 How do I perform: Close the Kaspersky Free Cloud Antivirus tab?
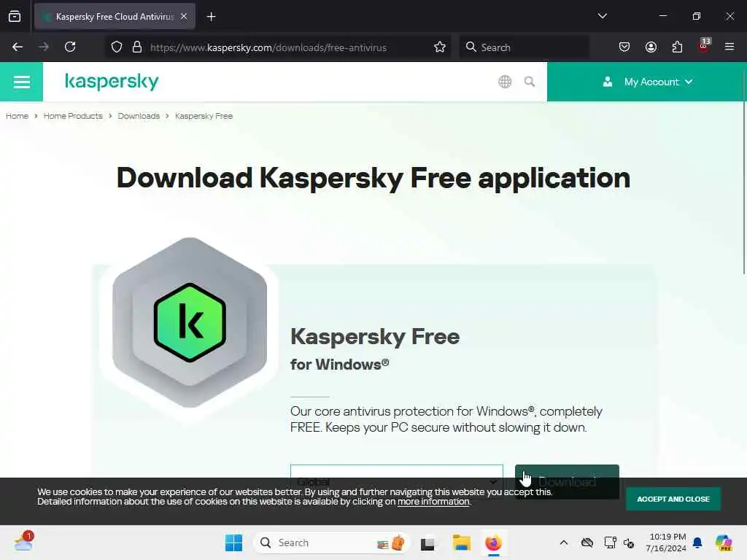pos(184,16)
